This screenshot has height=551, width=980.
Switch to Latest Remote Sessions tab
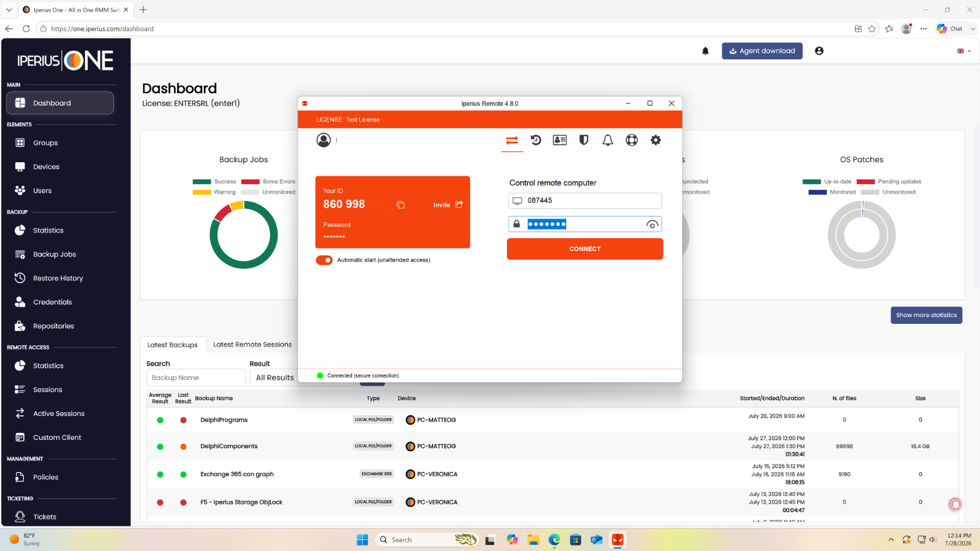point(252,345)
